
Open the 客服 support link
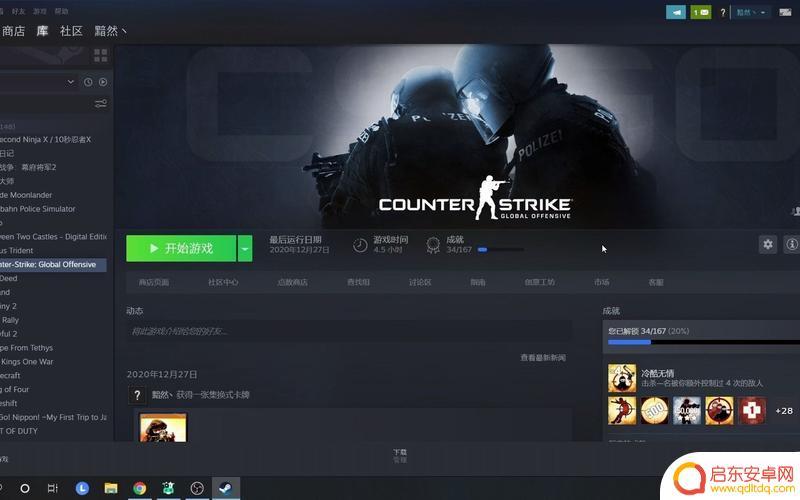click(x=656, y=282)
